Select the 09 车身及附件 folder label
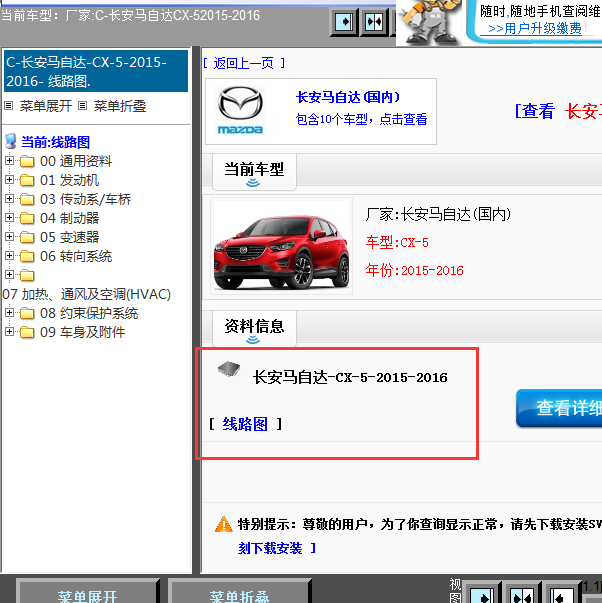This screenshot has height=603, width=602. pyautogui.click(x=82, y=332)
